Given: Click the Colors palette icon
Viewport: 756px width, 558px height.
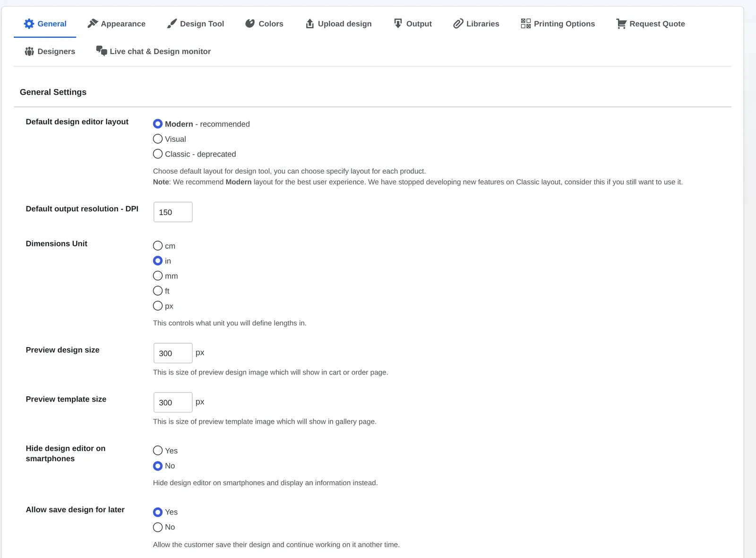Looking at the screenshot, I should tap(250, 23).
